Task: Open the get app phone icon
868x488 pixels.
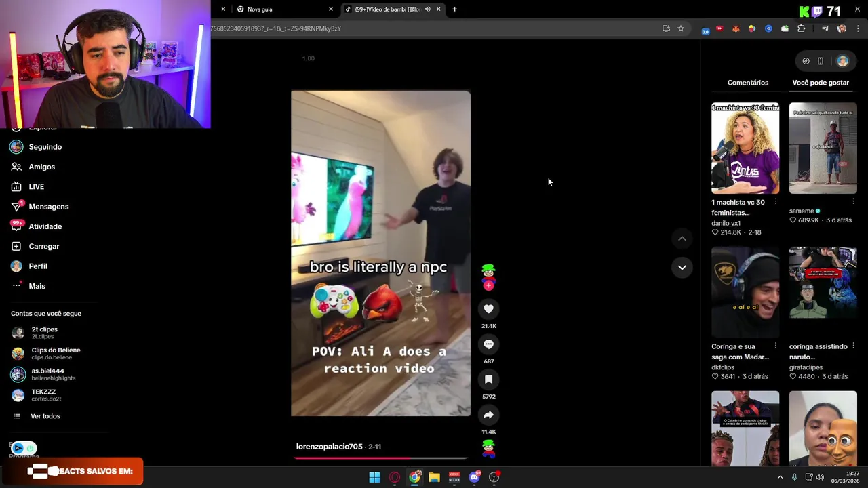Action: click(821, 61)
